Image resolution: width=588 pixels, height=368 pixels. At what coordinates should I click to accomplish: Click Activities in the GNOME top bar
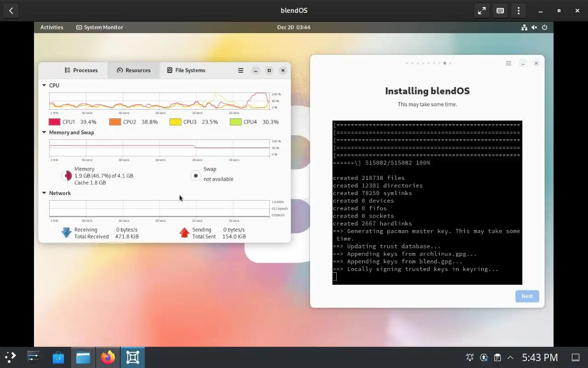point(52,27)
